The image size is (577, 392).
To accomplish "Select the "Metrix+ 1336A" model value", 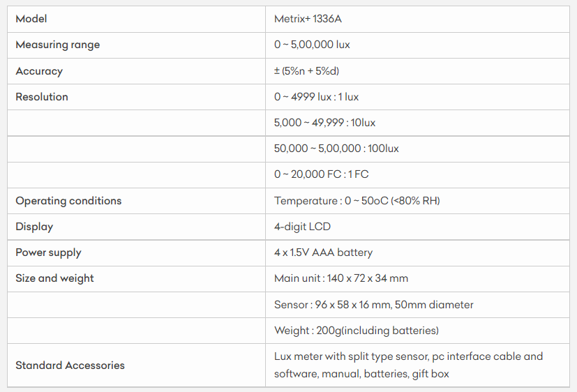I will tap(308, 19).
